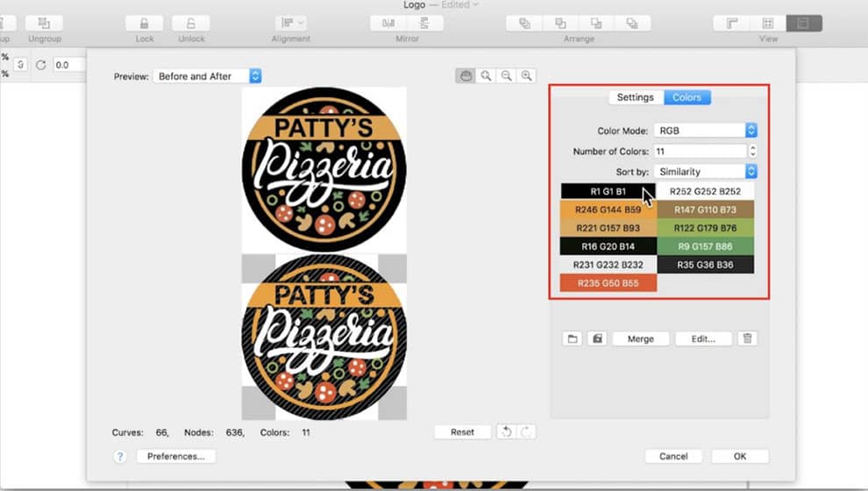This screenshot has width=868, height=491.
Task: Click the zoom in magnifier icon
Action: click(x=486, y=76)
